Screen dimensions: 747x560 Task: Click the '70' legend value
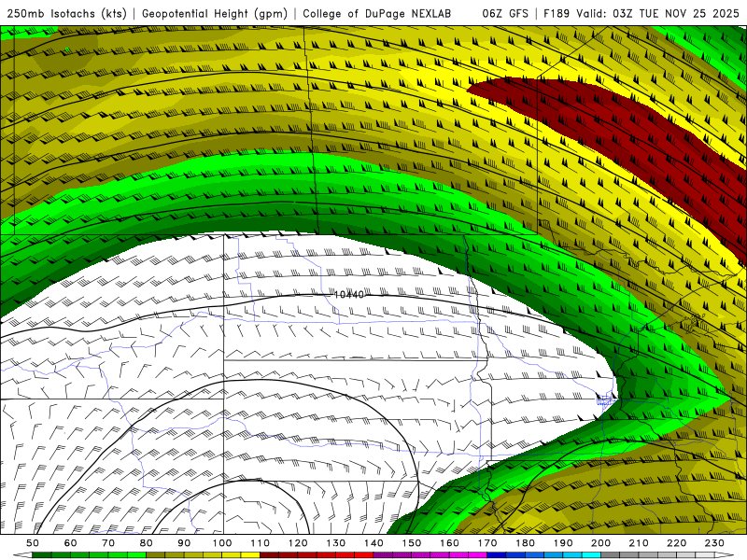click(x=108, y=543)
